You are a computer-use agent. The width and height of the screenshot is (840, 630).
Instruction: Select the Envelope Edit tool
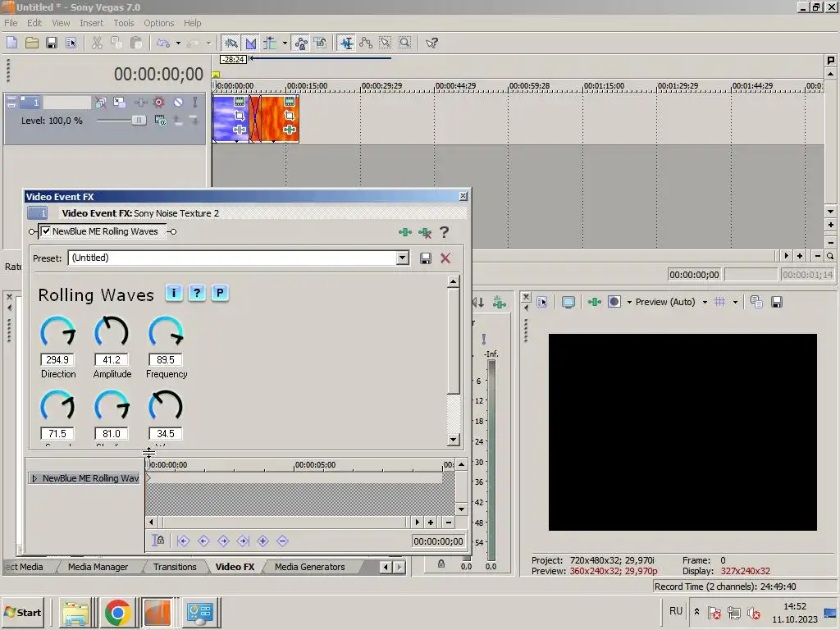pos(366,43)
